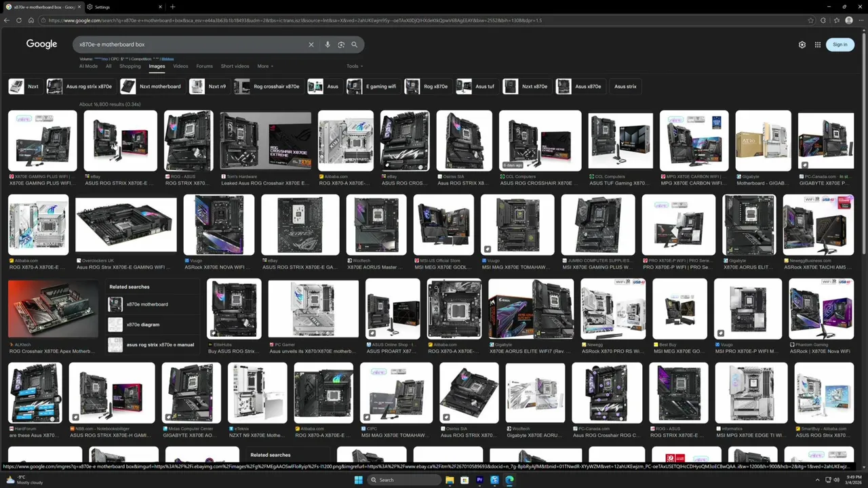
Task: Clear the search box with the X icon
Action: coord(311,45)
